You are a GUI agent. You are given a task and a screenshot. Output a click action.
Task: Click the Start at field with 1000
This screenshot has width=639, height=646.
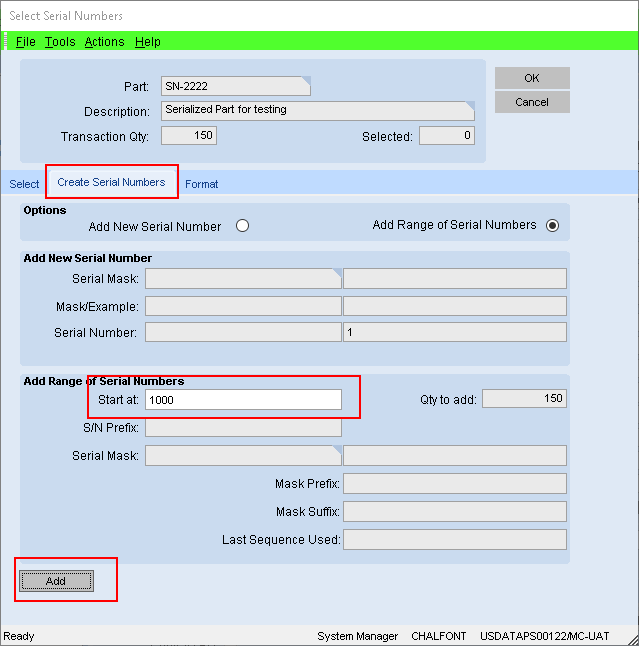pos(243,400)
